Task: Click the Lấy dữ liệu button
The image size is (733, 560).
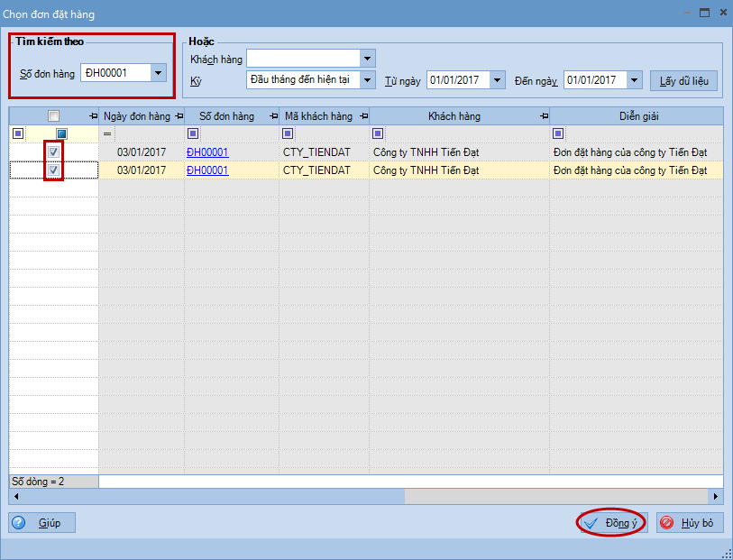Action: pyautogui.click(x=683, y=80)
